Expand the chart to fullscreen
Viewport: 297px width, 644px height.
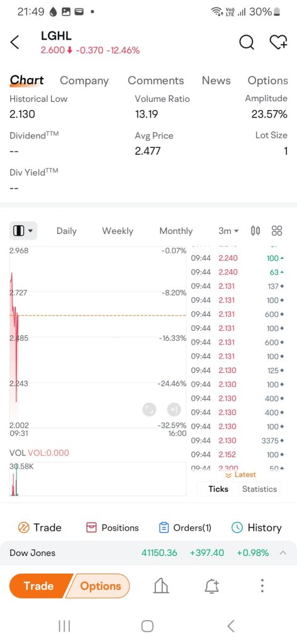coord(149,409)
